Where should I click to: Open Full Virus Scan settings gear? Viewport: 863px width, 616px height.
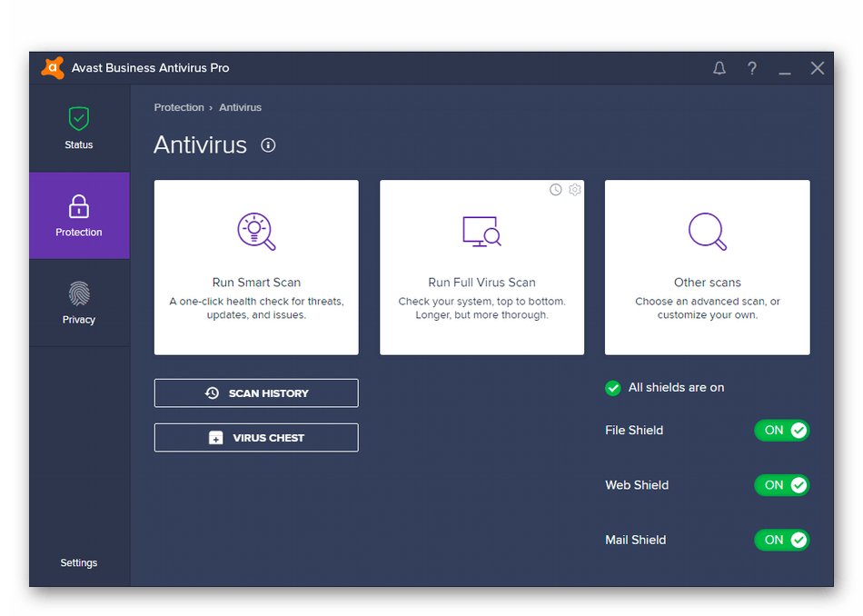pyautogui.click(x=575, y=190)
